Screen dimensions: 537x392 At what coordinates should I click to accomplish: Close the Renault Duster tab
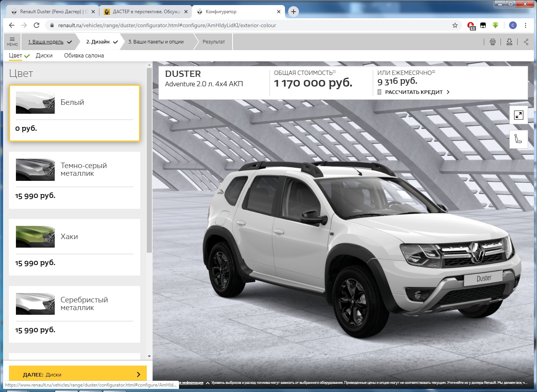point(93,12)
